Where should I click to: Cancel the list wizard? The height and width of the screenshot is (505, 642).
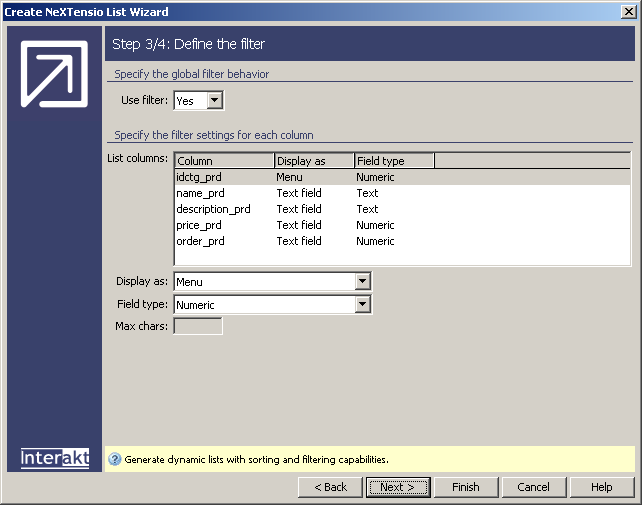533,487
